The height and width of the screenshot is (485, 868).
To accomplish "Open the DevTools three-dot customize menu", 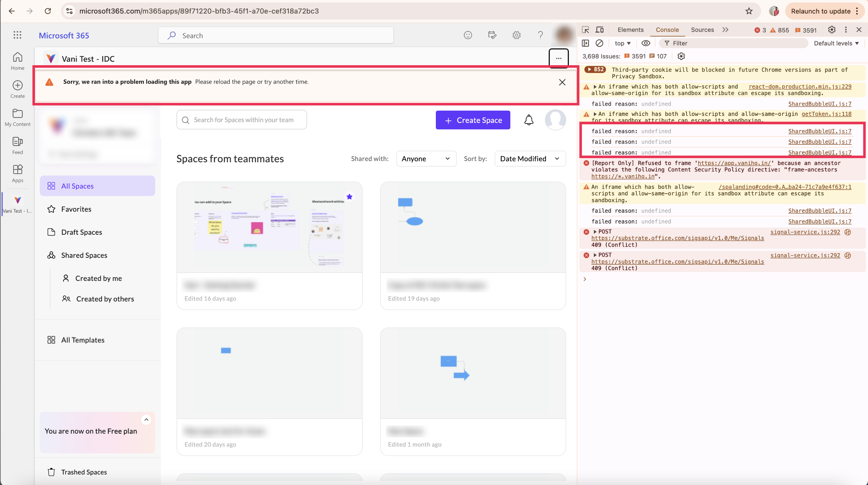I will click(846, 30).
